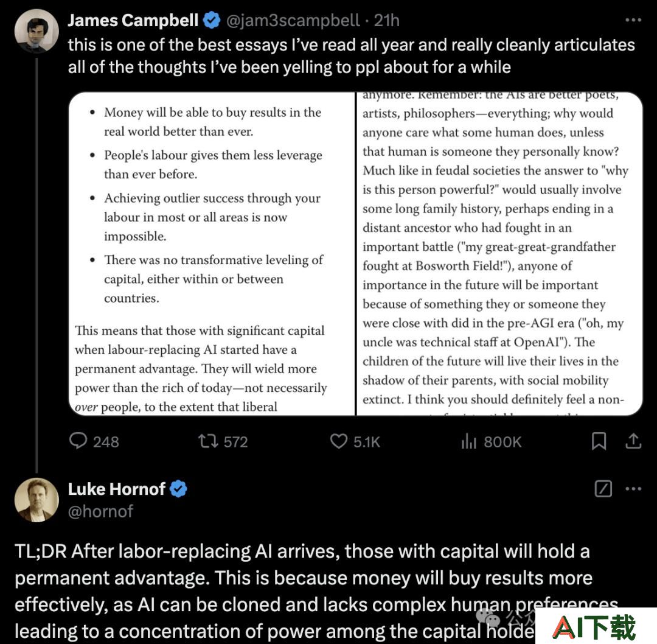The height and width of the screenshot is (644, 657).
Task: Open the left essay screenshot image
Action: pos(212,254)
